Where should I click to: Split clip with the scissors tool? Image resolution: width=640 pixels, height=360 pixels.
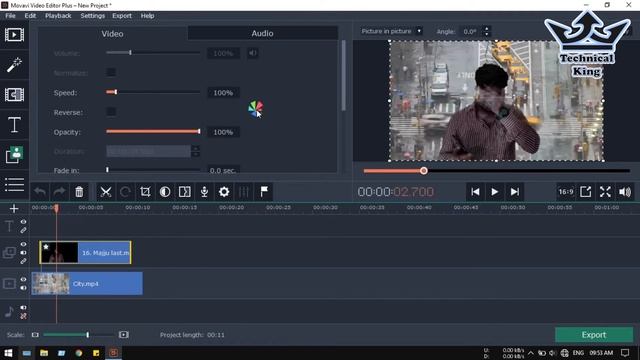click(106, 191)
